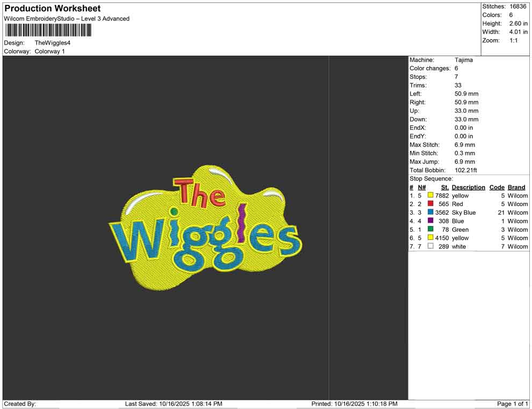Click the Total Bobbin value 102.21ft
The width and height of the screenshot is (532, 409).
coord(466,170)
